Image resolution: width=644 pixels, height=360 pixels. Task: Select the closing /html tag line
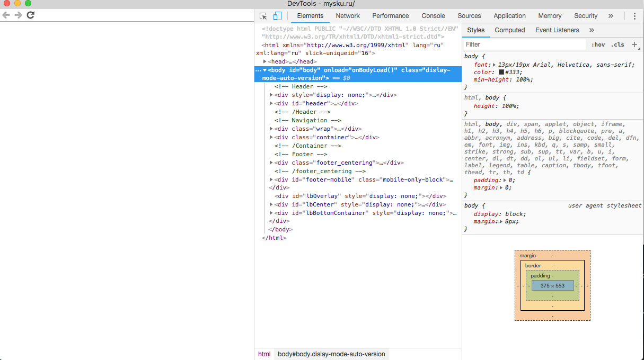pyautogui.click(x=274, y=238)
